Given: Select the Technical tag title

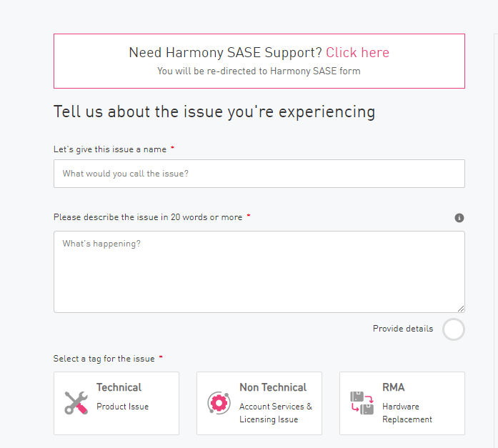Looking at the screenshot, I should [119, 387].
